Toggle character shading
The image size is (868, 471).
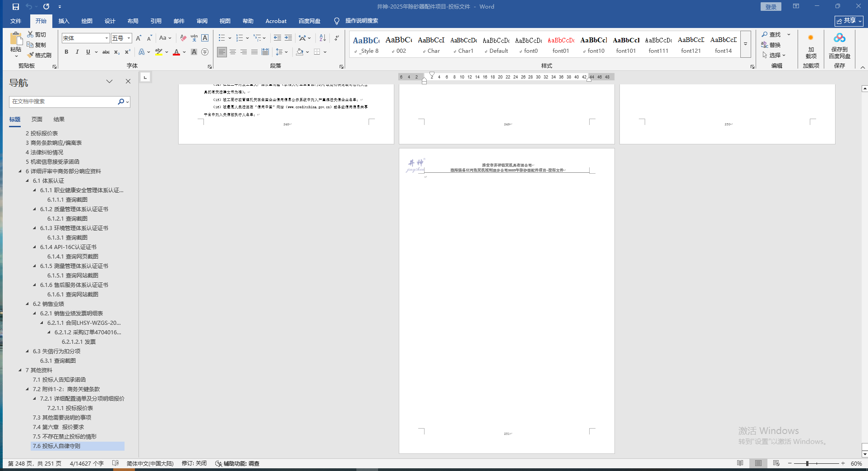point(194,52)
